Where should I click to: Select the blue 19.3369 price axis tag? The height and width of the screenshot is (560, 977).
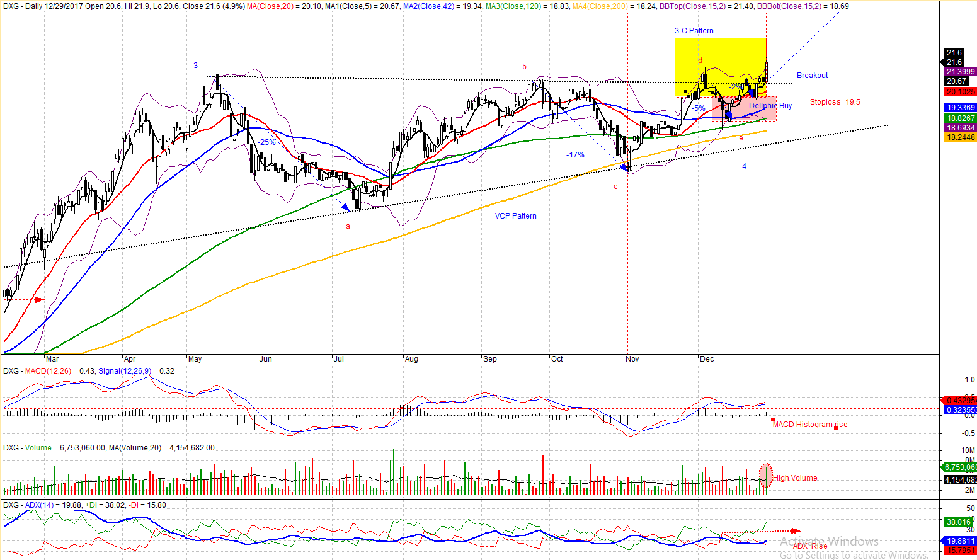(960, 108)
